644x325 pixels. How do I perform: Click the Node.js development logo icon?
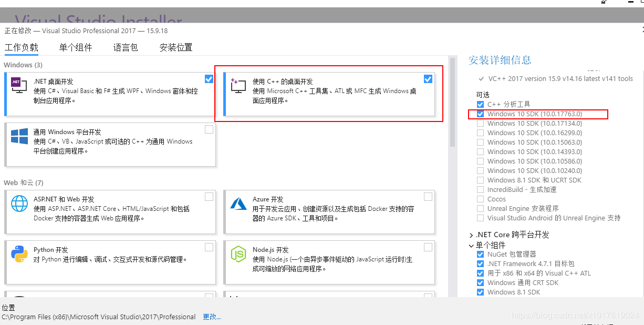(x=238, y=254)
